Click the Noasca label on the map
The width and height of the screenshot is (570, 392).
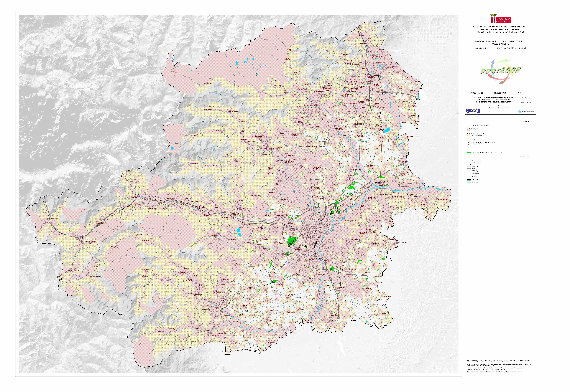pos(224,76)
